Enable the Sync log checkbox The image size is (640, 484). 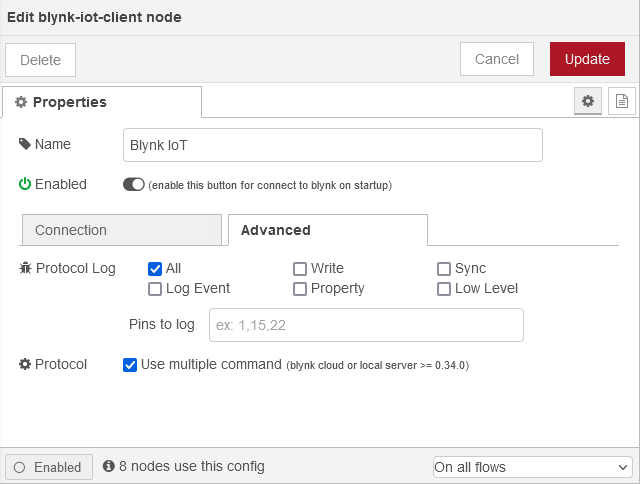coord(444,269)
